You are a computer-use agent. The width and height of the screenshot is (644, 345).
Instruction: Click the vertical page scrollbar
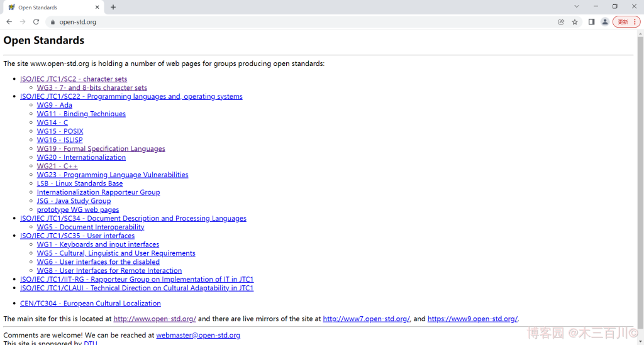click(640, 189)
